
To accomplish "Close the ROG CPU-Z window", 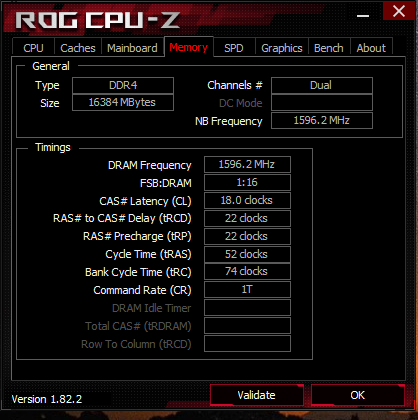I will [x=399, y=11].
